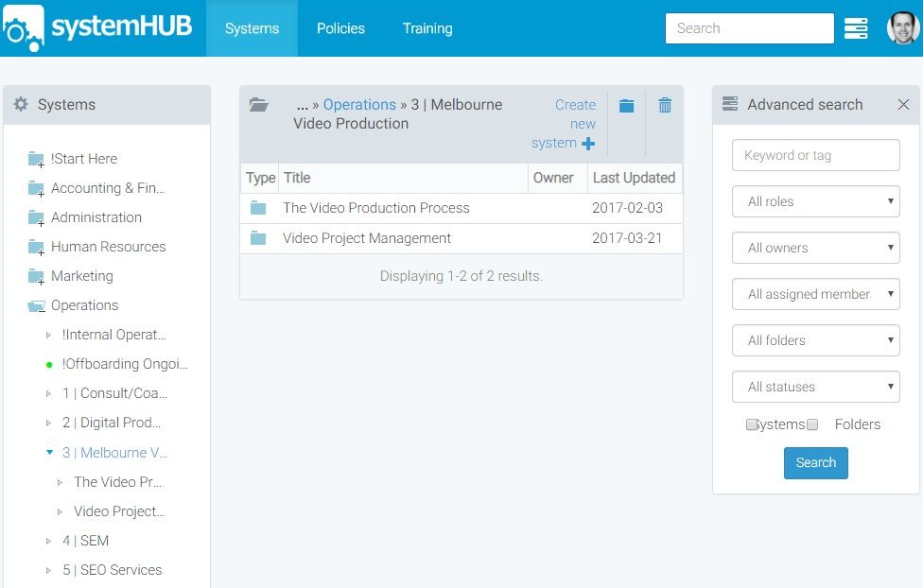Click the green status dot beside !Offboarding Ongoing
923x588 pixels.
[x=49, y=363]
